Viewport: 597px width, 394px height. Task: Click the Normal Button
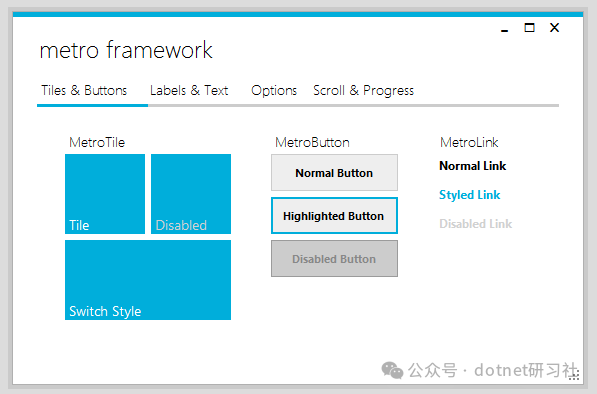click(334, 172)
